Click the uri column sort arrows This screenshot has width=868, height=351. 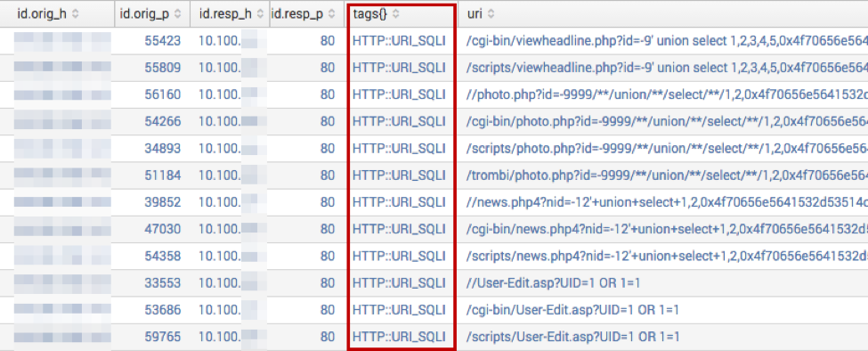(x=491, y=14)
